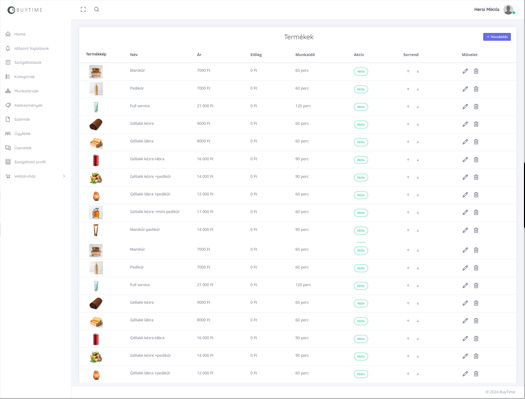Toggle Aktív badge on first Manikűr row
The height and width of the screenshot is (399, 525).
[x=361, y=71]
